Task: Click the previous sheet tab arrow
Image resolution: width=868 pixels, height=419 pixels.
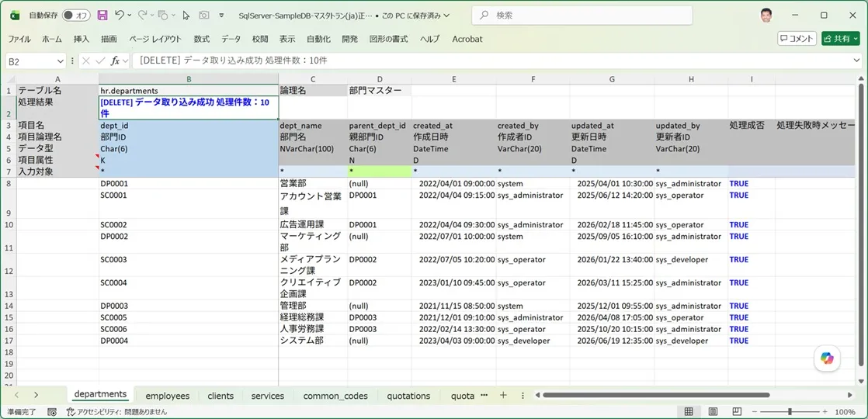Action: (16, 395)
